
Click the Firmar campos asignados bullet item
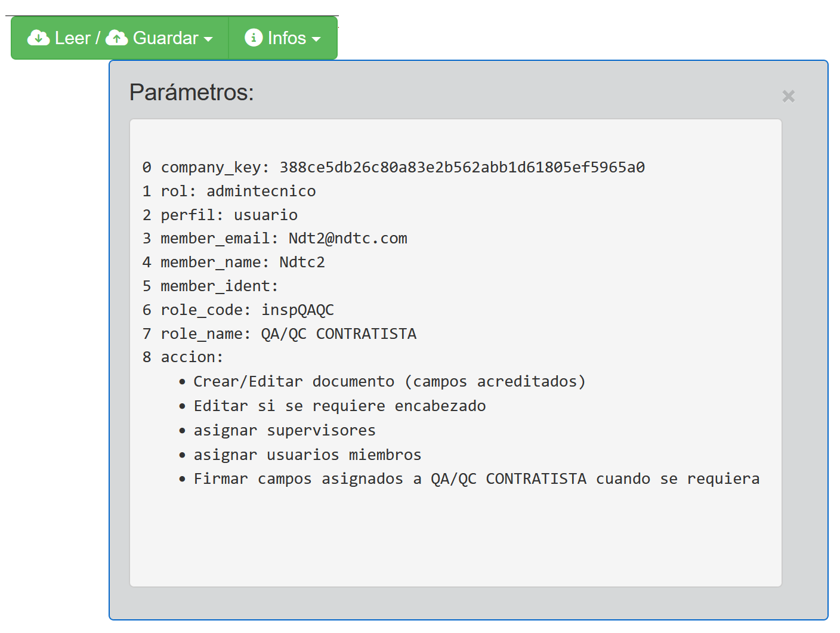(476, 479)
